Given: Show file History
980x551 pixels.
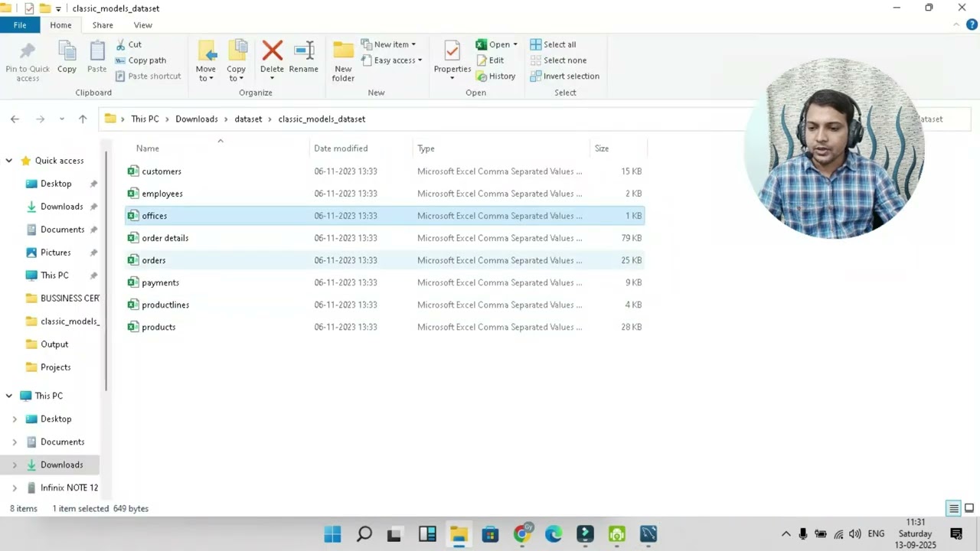Looking at the screenshot, I should [x=496, y=77].
